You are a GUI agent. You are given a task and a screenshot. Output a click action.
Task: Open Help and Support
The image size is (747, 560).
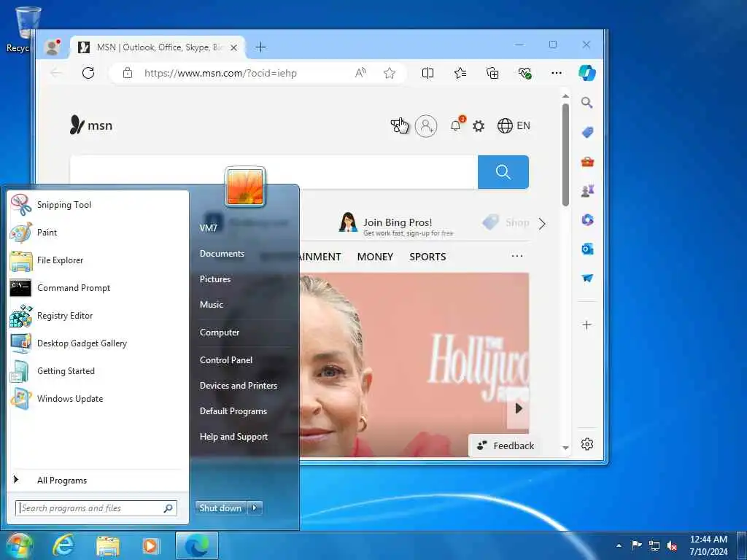pyautogui.click(x=233, y=437)
